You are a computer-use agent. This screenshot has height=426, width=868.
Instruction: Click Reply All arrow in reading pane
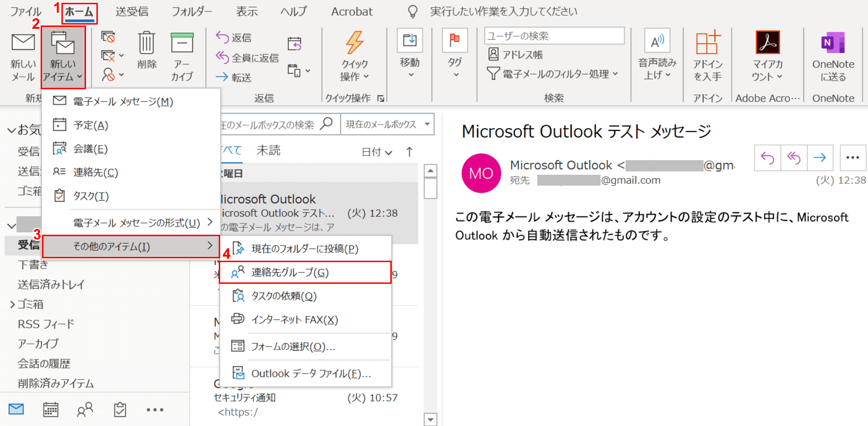point(794,158)
